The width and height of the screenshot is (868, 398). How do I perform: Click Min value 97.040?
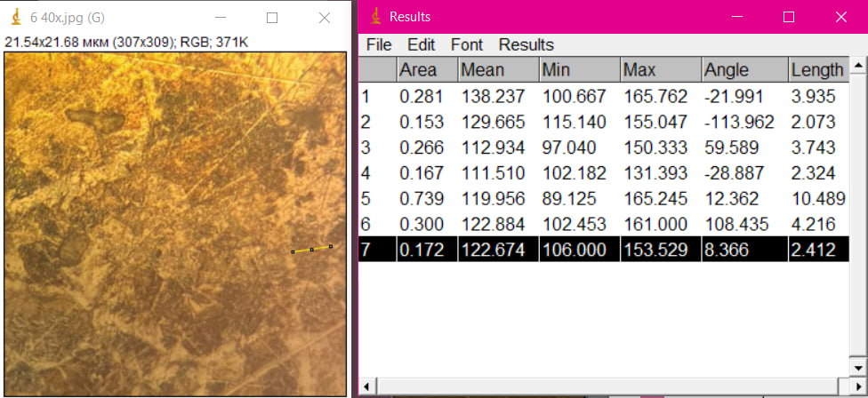[569, 147]
